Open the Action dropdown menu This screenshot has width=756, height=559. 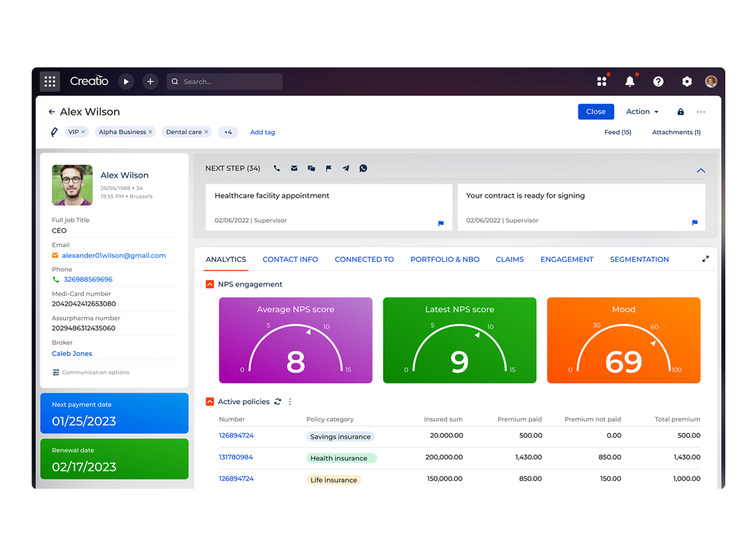click(642, 112)
